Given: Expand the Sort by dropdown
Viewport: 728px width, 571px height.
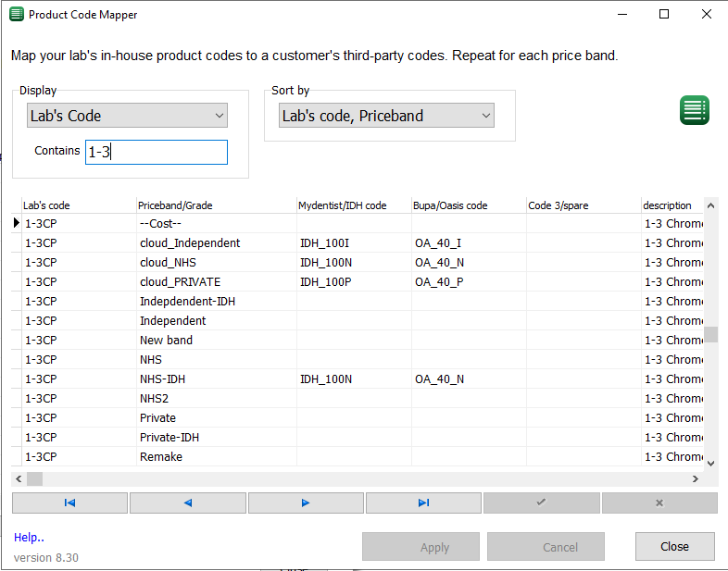Looking at the screenshot, I should point(386,116).
